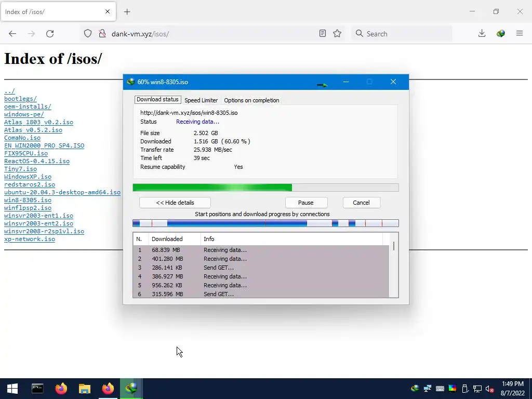Viewport: 532px width, 399px height.
Task: Click the colorful display tray icon
Action: pyautogui.click(x=453, y=389)
